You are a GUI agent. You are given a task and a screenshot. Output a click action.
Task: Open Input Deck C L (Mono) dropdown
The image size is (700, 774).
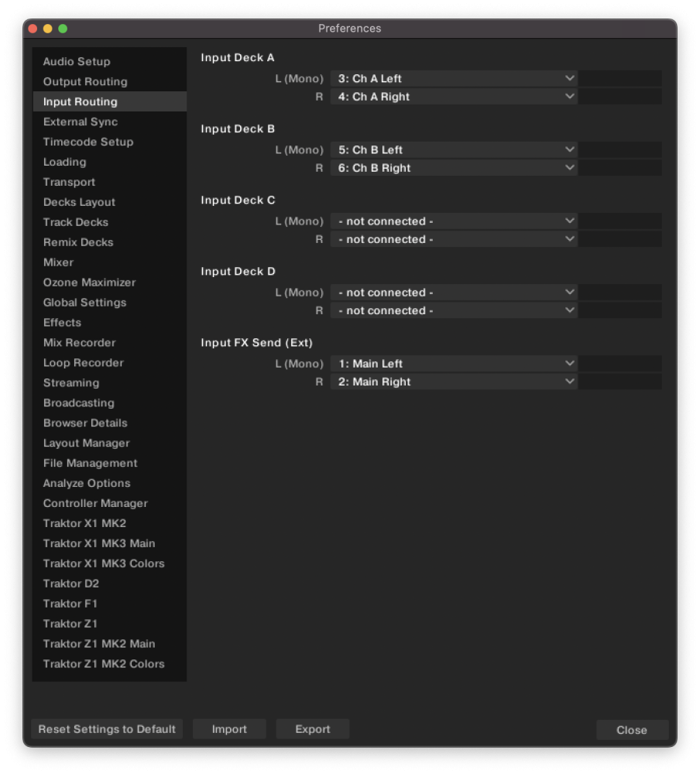454,221
